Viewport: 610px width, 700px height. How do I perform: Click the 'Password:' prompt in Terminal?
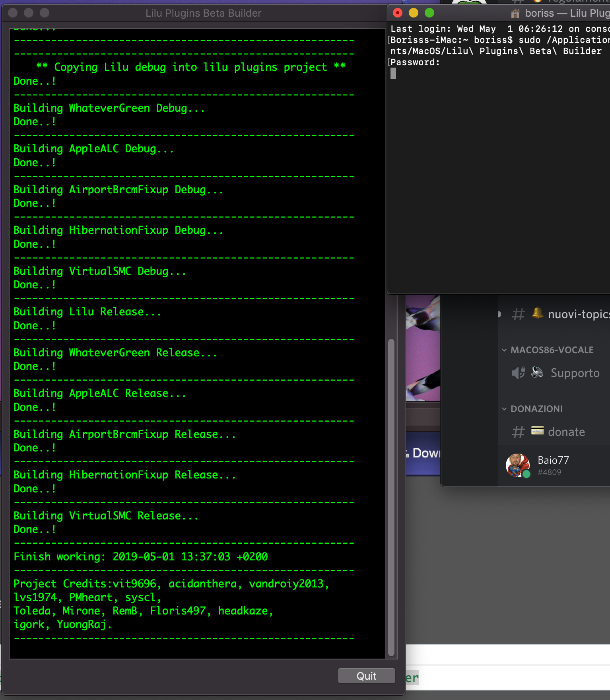(415, 62)
